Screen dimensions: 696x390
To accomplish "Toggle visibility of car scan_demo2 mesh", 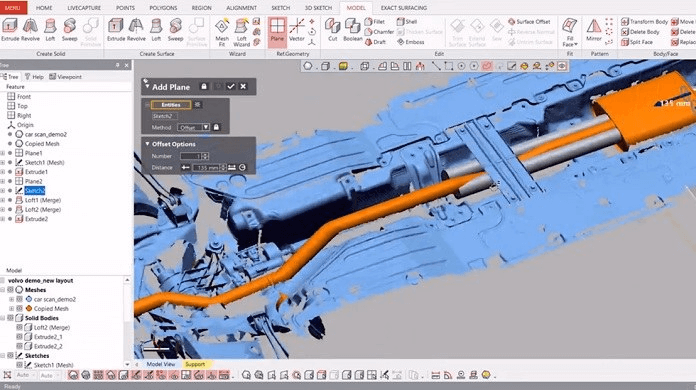I will (20, 299).
